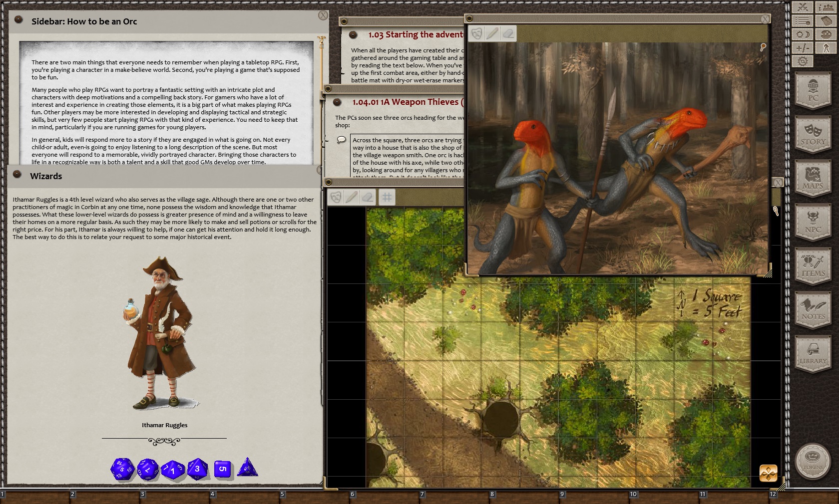Switch to hotkey bar tab 12
The width and height of the screenshot is (839, 504).
(x=774, y=494)
